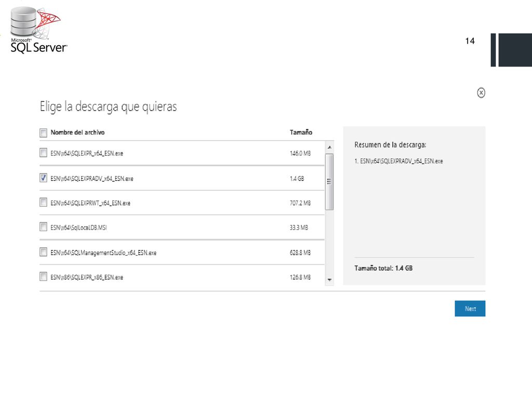Image resolution: width=532 pixels, height=399 pixels.
Task: Click the 707.2 MB size value
Action: coord(300,203)
